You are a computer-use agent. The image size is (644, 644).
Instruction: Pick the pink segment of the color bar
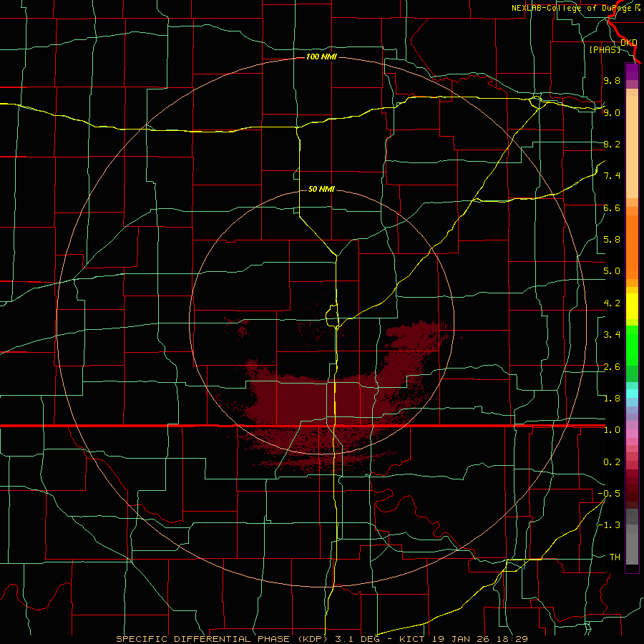632,434
